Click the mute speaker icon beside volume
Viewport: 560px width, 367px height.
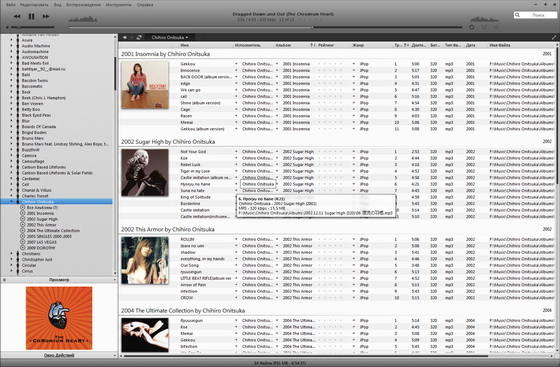pyautogui.click(x=7, y=27)
